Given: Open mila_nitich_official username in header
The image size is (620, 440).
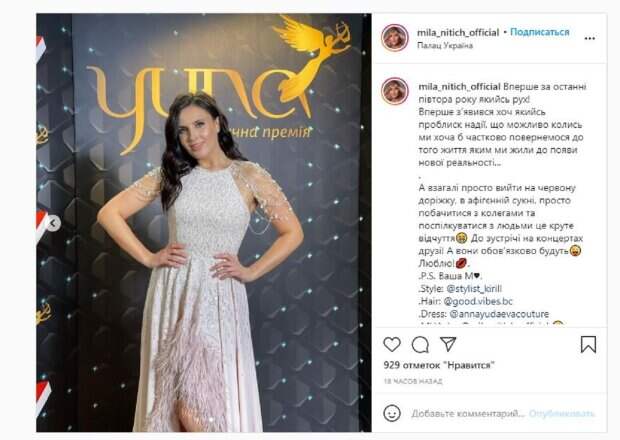Looking at the screenshot, I should pos(458,33).
